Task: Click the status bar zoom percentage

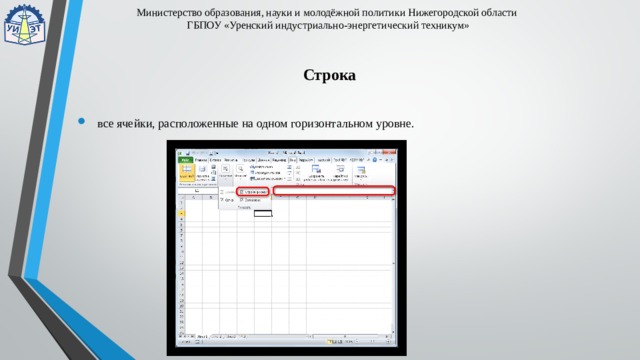Action: tap(349, 342)
